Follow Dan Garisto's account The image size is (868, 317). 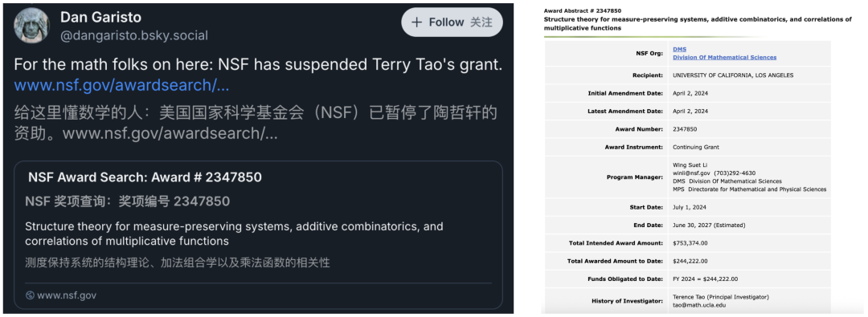tap(452, 22)
